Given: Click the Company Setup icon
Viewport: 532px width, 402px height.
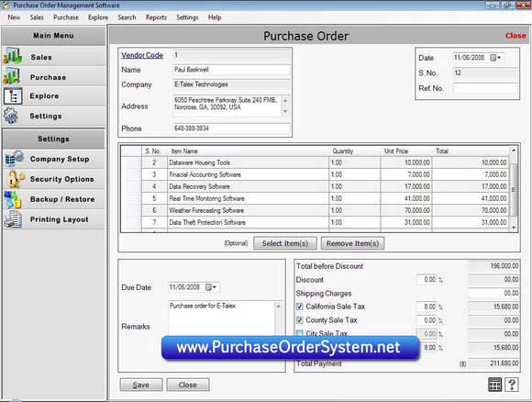Looking at the screenshot, I should click(x=15, y=158).
